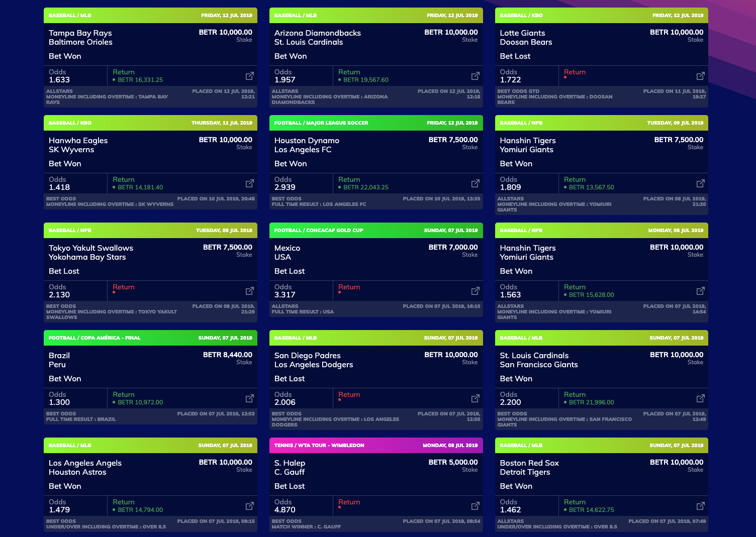This screenshot has width=756, height=537.
Task: Click the odds value 1.957
Action: [x=285, y=80]
